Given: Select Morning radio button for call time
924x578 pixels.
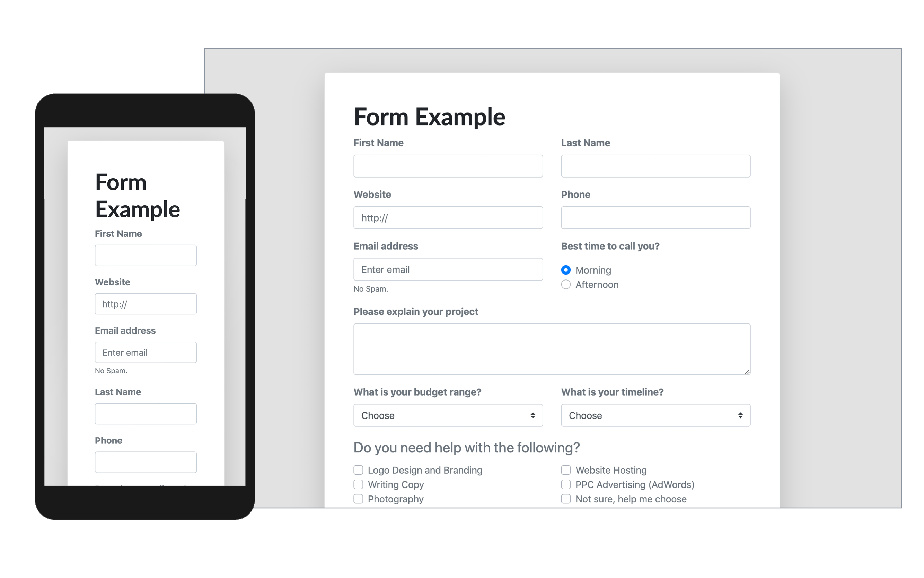Looking at the screenshot, I should pyautogui.click(x=567, y=270).
